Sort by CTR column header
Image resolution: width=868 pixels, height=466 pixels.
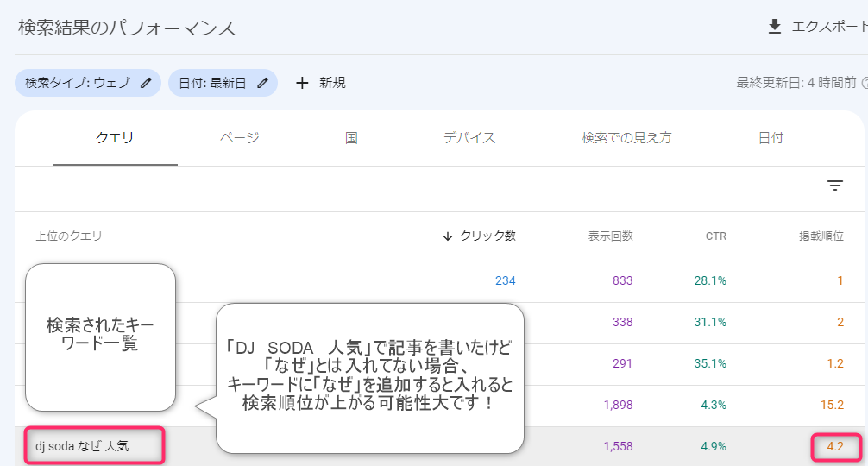(715, 236)
